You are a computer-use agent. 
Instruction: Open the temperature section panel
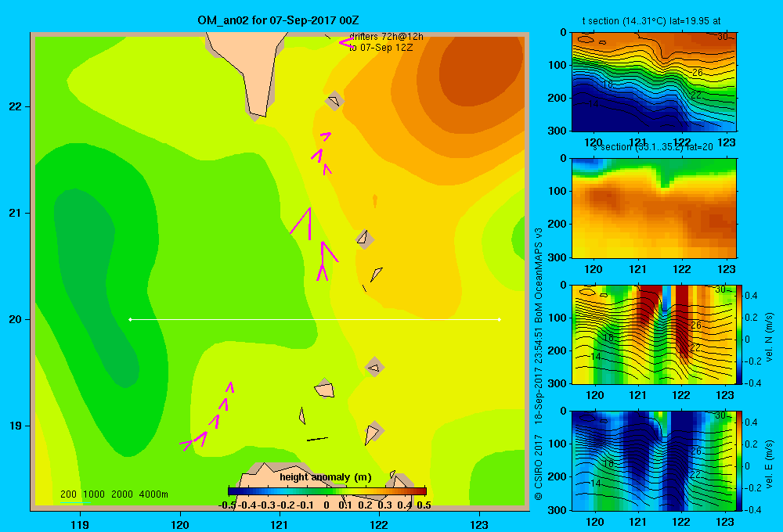coord(654,82)
